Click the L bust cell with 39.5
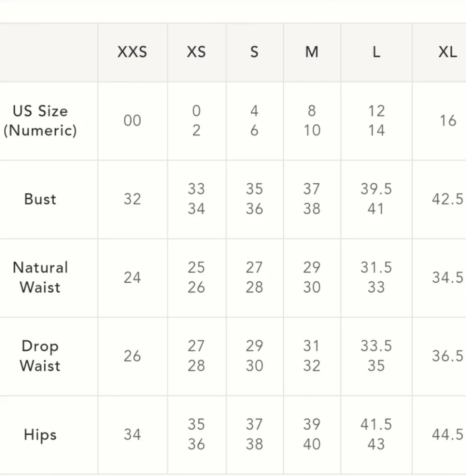Image resolution: width=466 pixels, height=476 pixels. pyautogui.click(x=377, y=189)
